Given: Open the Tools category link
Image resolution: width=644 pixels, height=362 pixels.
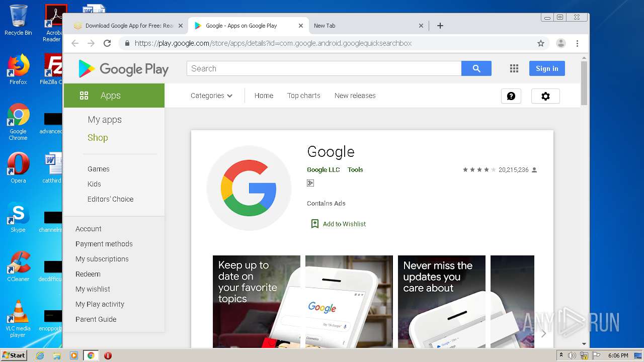Looking at the screenshot, I should coord(355,170).
